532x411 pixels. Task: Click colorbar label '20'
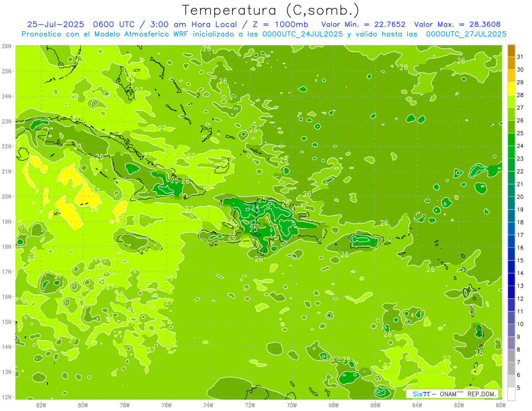(520, 197)
